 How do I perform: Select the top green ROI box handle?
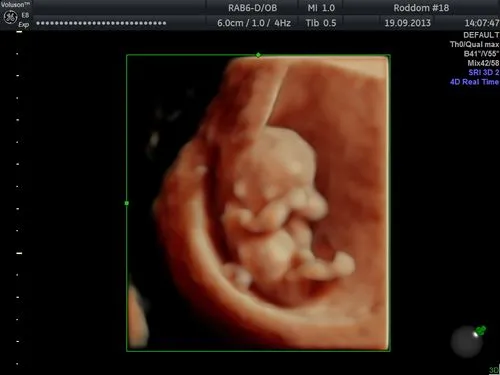pos(258,55)
